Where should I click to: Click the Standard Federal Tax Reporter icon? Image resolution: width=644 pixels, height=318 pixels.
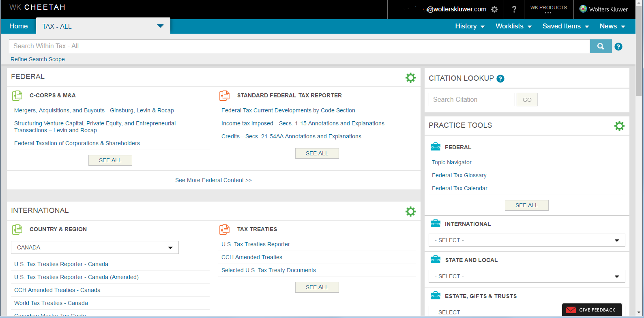point(224,96)
